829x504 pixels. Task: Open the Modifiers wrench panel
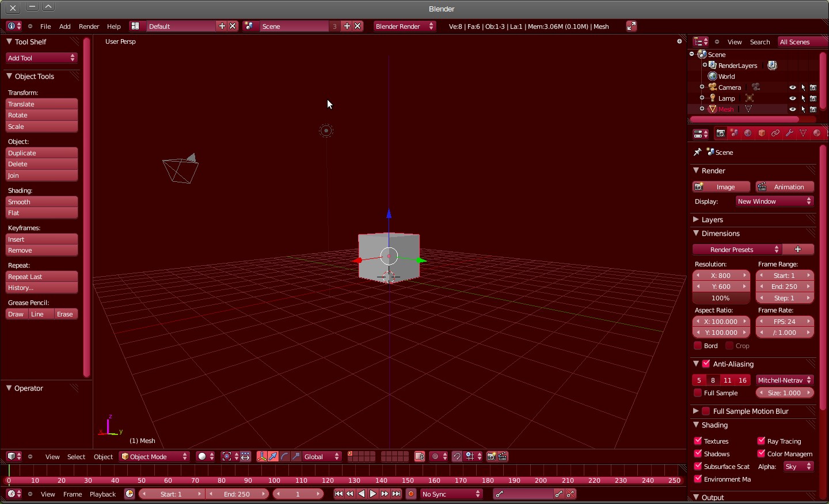(789, 133)
